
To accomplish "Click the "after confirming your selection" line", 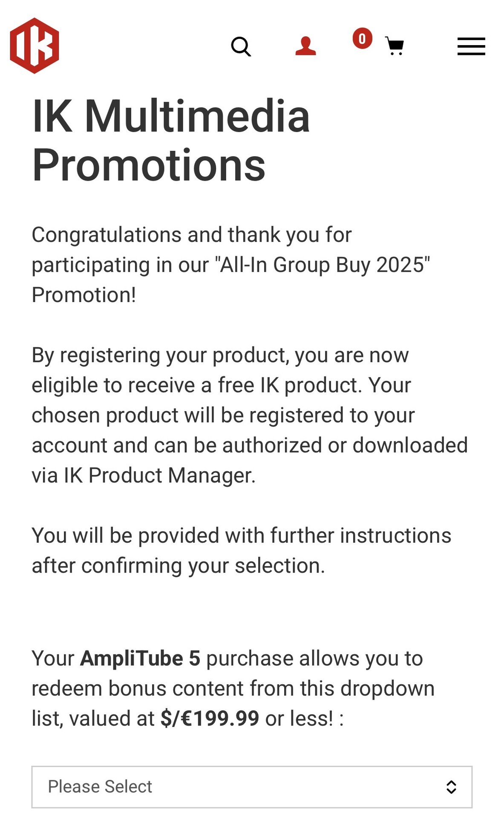I will click(x=178, y=566).
